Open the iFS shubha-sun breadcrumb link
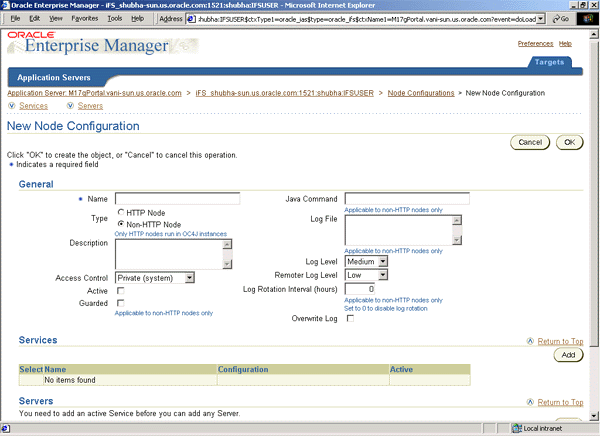The image size is (600, 436). tap(284, 93)
